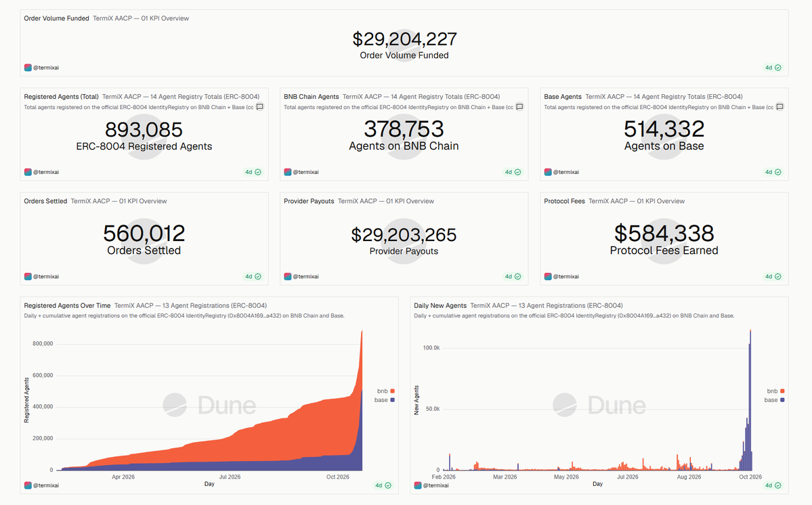
Task: Click the termixai avatar in Provider Payouts card
Action: (287, 277)
